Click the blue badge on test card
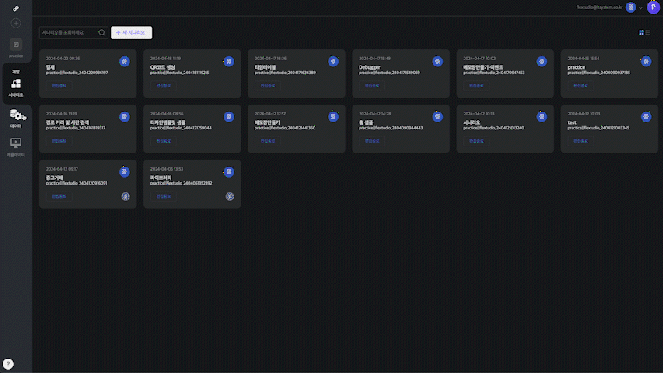The height and width of the screenshot is (373, 664). coord(646,116)
